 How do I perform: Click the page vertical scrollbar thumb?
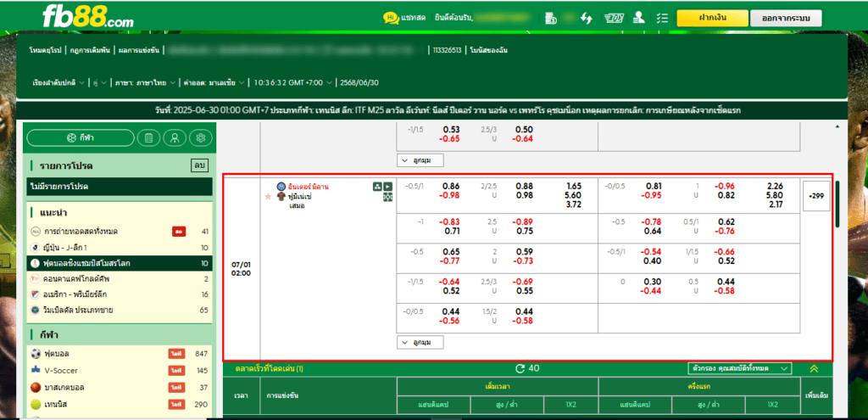837,204
